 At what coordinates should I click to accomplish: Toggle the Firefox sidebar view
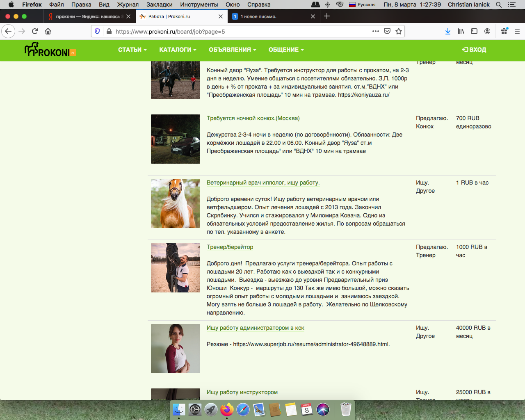click(474, 31)
